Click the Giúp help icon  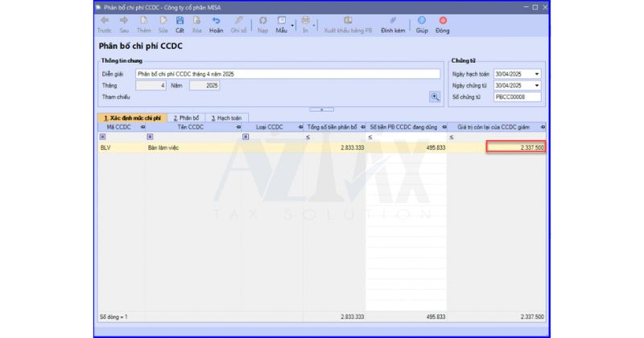[x=422, y=20]
